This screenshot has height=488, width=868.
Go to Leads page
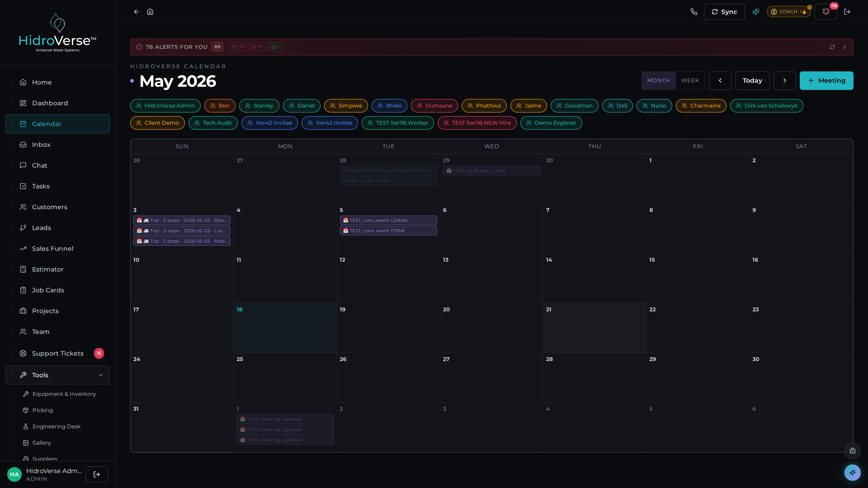tap(58, 228)
